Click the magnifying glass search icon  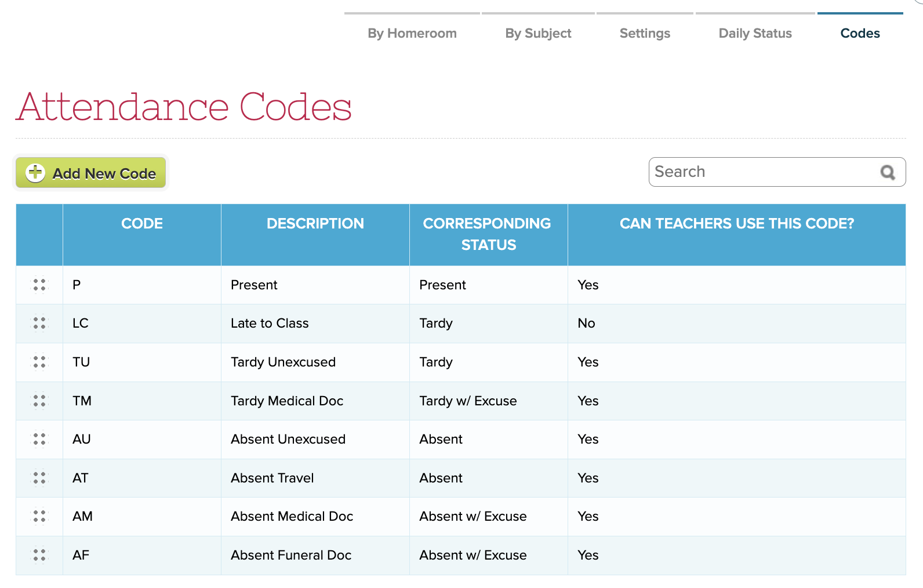tap(887, 172)
